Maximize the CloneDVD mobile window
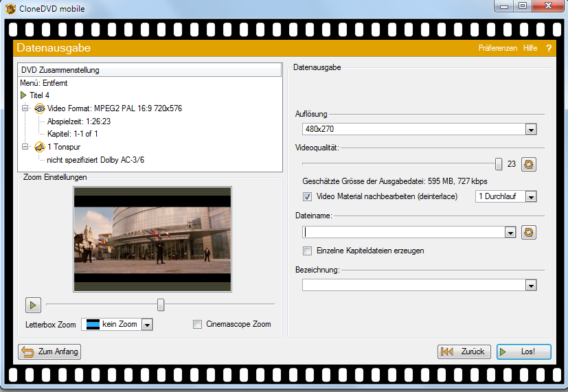Image resolution: width=568 pixels, height=392 pixels. pos(523,5)
